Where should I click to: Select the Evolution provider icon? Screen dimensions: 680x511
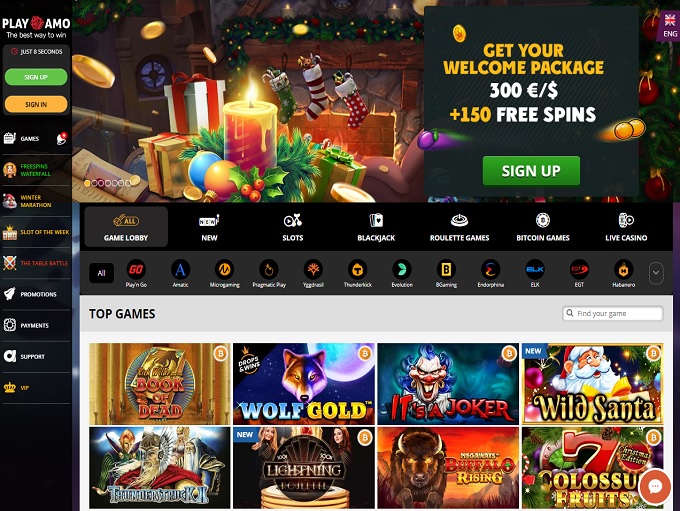(x=402, y=269)
